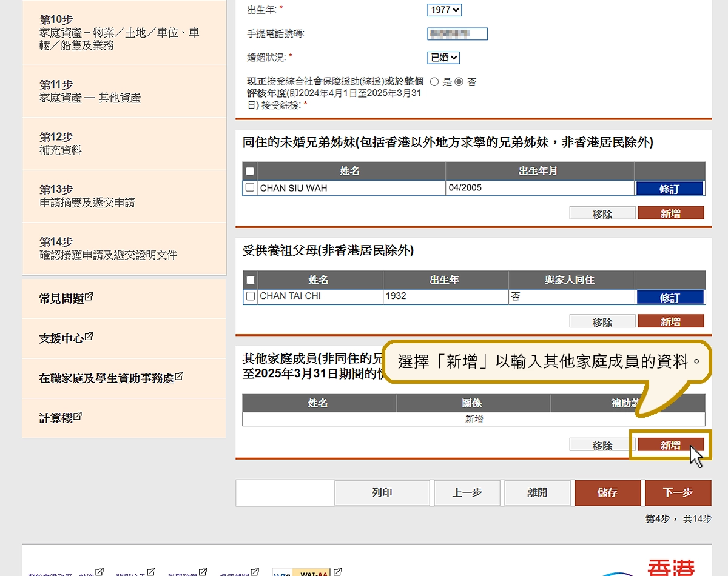The height and width of the screenshot is (576, 728).
Task: Click name cell CHAN TAI CHI
Action: click(x=320, y=296)
